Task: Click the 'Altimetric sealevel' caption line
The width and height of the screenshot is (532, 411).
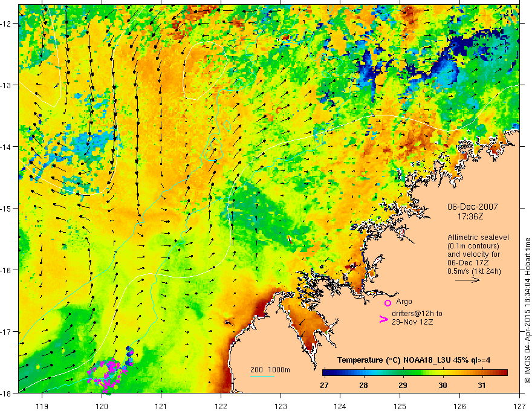Action: coord(478,238)
